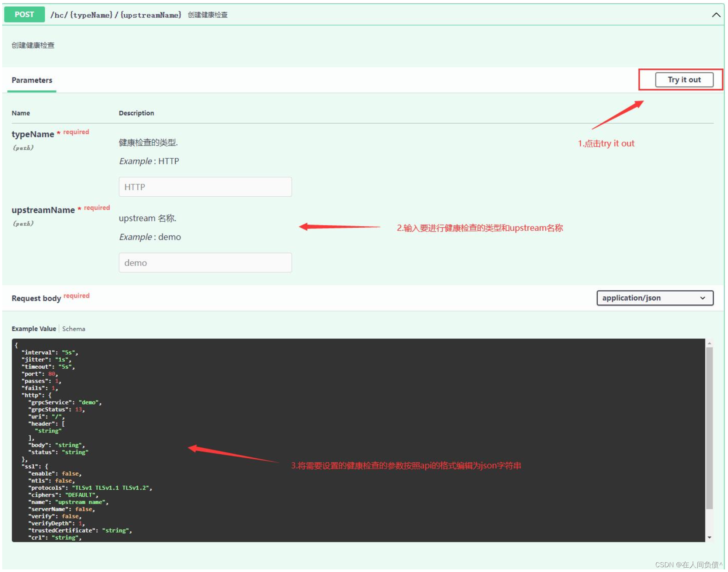
Task: Click the "crl": "string" line
Action: click(55, 538)
